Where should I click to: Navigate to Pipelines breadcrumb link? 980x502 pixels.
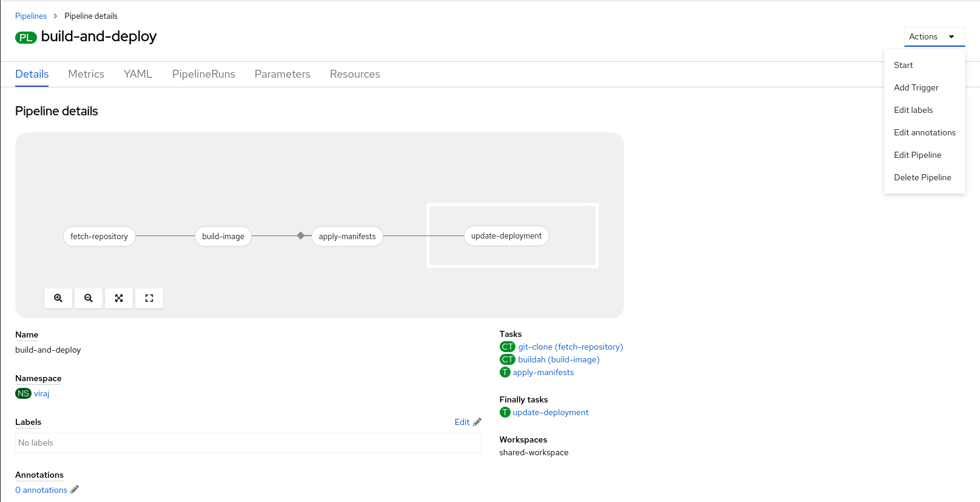(31, 16)
